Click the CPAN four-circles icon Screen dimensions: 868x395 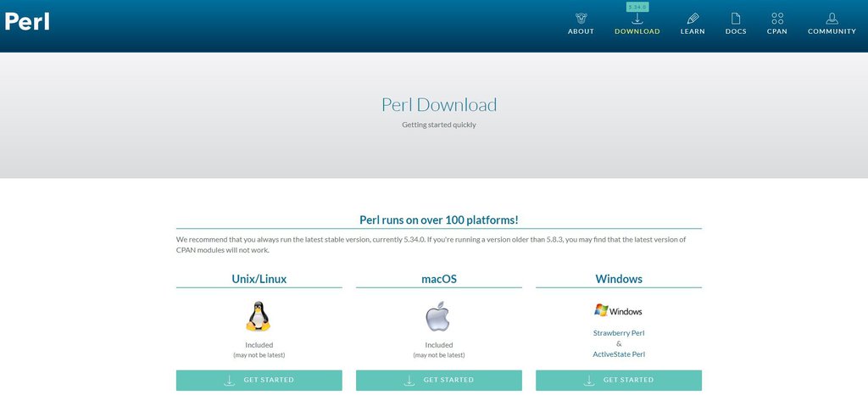pos(777,19)
